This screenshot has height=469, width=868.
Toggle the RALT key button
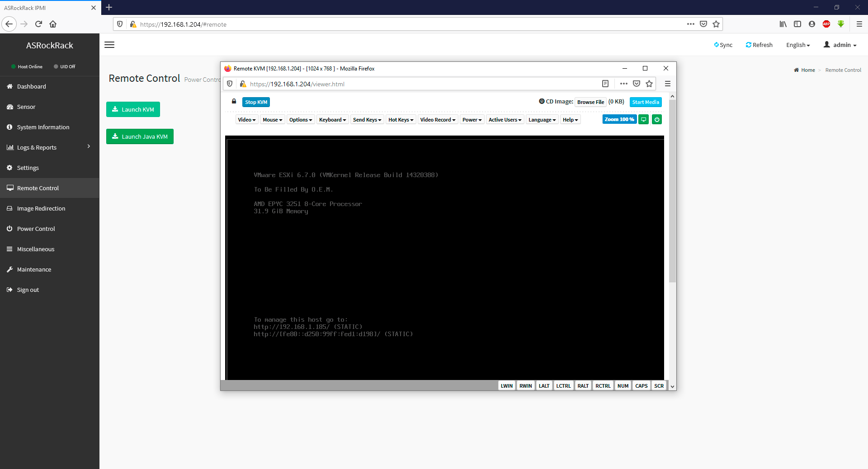[x=583, y=386]
